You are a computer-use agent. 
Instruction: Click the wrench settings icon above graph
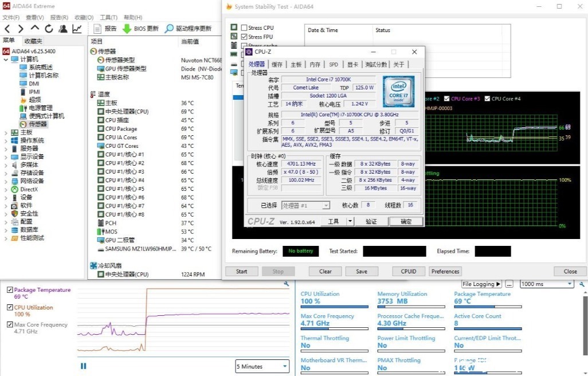287,284
